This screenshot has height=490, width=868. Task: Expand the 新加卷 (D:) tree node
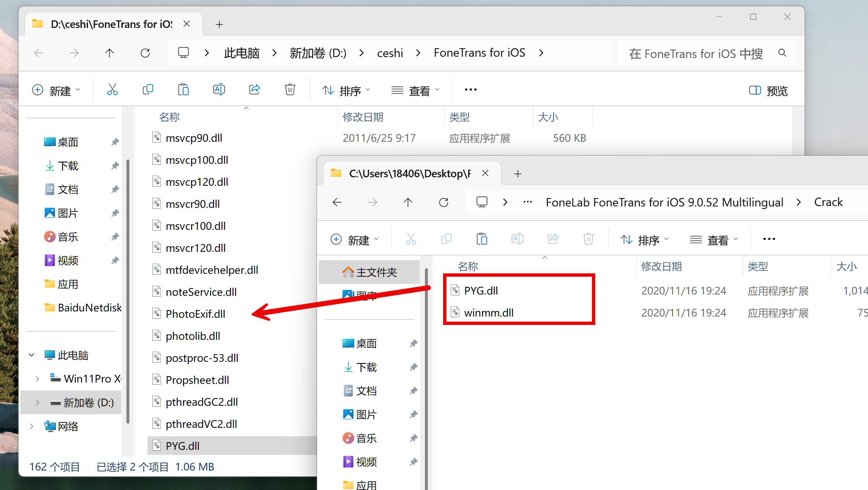click(x=38, y=402)
